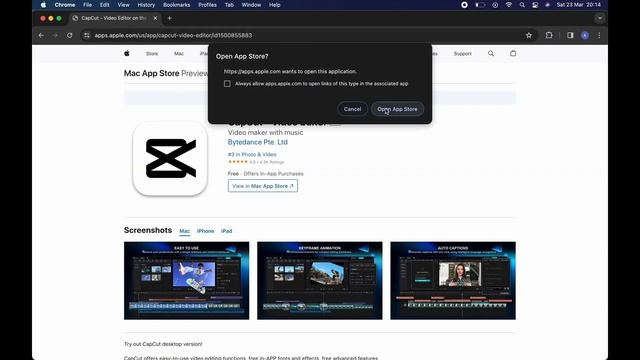Click the Wi-Fi icon in menu bar

(509, 5)
